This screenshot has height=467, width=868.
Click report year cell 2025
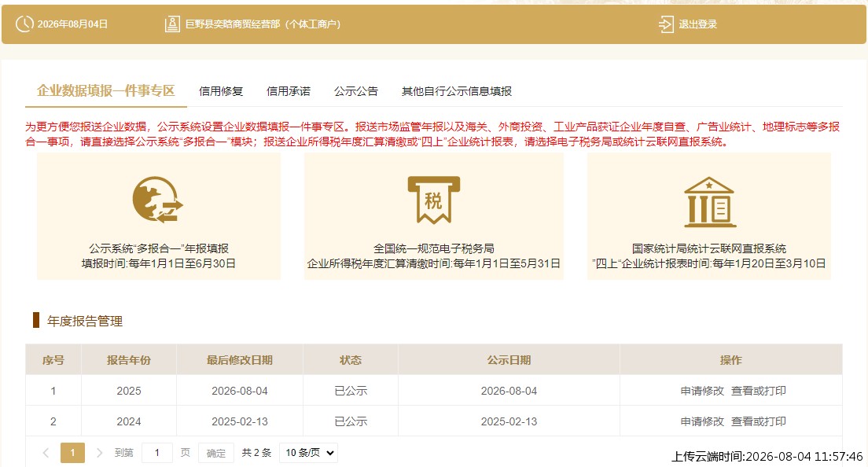pos(129,391)
